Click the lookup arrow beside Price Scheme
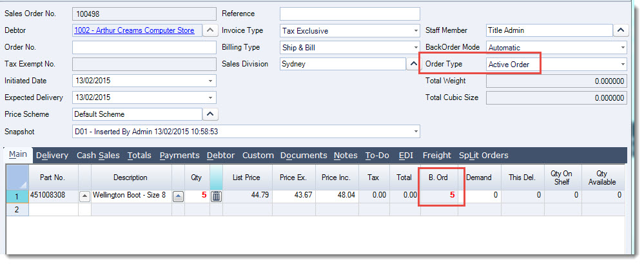The width and height of the screenshot is (644, 264). coord(211,114)
